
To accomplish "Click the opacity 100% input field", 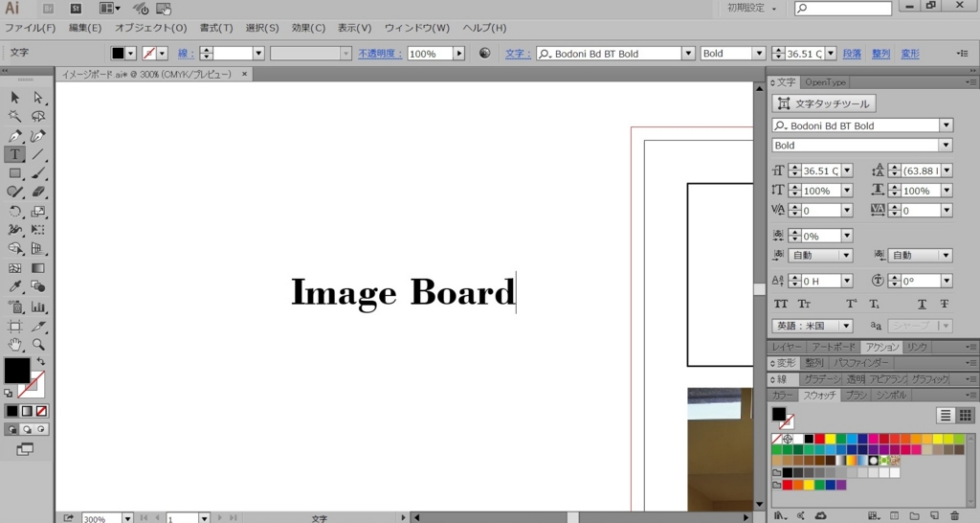I will click(430, 54).
